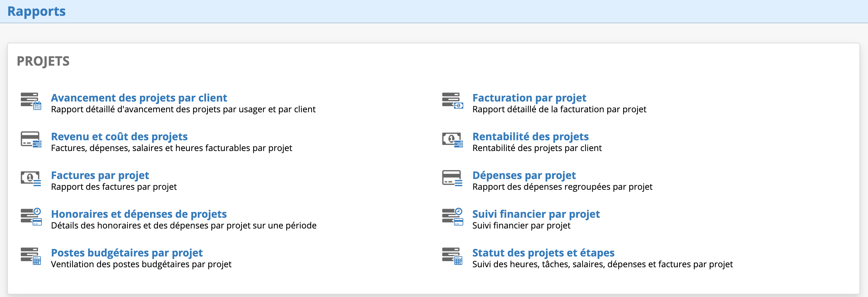Click text 'Factures, dépenses, salaires et heures facturables'
The image size is (868, 297).
pos(150,148)
